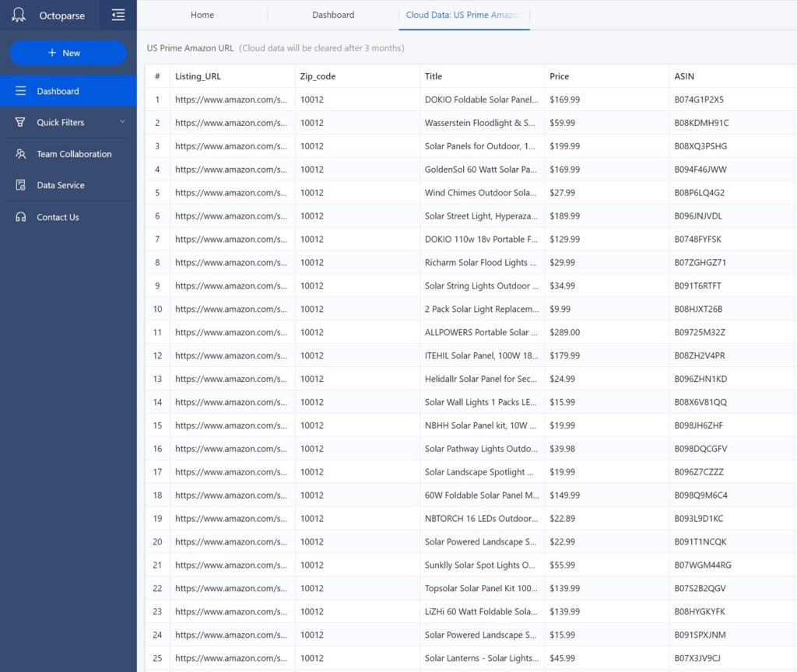This screenshot has width=797, height=672.
Task: Switch to the Dashboard tab
Action: point(333,15)
